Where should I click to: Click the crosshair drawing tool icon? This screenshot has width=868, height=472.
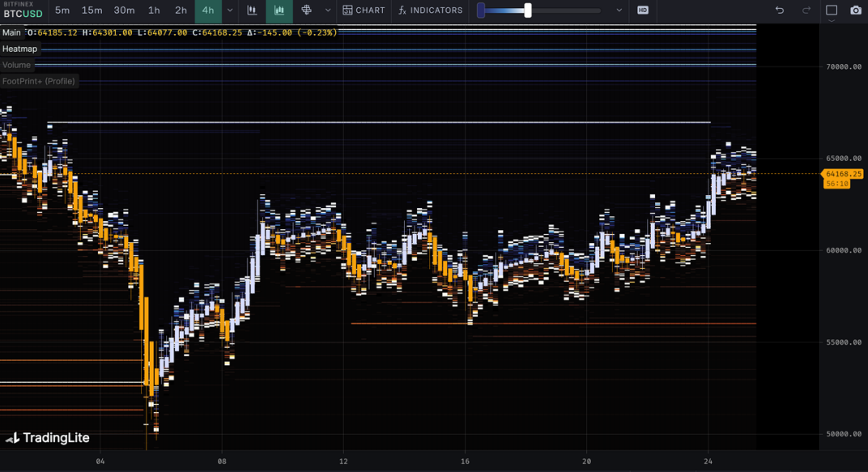coord(307,11)
